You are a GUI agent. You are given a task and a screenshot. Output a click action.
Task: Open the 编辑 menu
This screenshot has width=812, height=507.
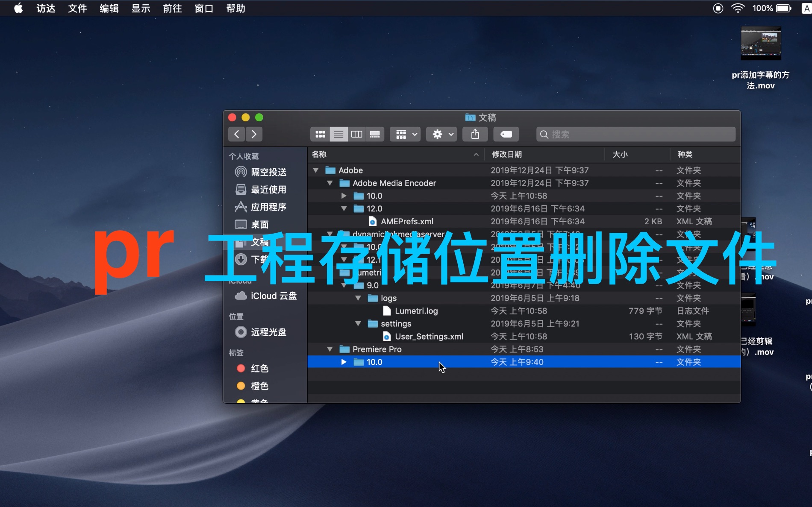(x=109, y=8)
